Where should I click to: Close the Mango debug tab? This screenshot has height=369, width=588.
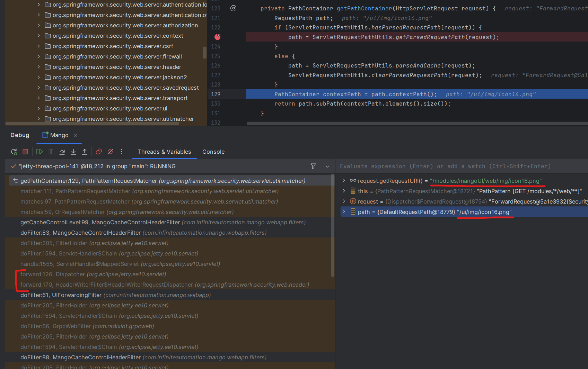coord(76,135)
